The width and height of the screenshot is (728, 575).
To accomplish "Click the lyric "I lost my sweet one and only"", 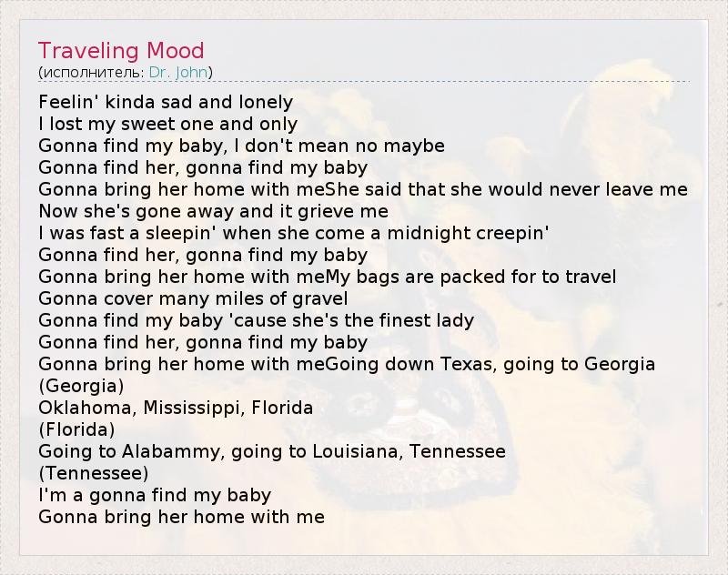I will coord(168,124).
